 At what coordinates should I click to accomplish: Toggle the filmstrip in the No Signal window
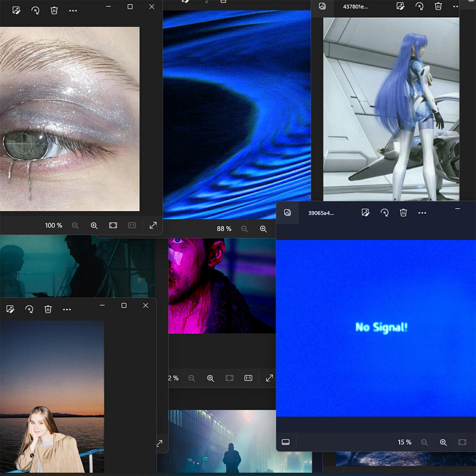286,442
